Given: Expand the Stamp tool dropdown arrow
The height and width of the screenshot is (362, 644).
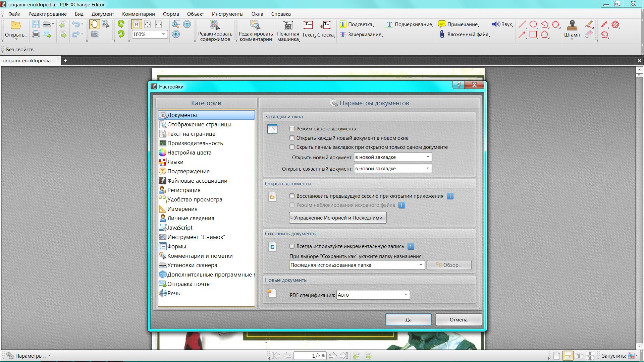Looking at the screenshot, I should coord(572,39).
